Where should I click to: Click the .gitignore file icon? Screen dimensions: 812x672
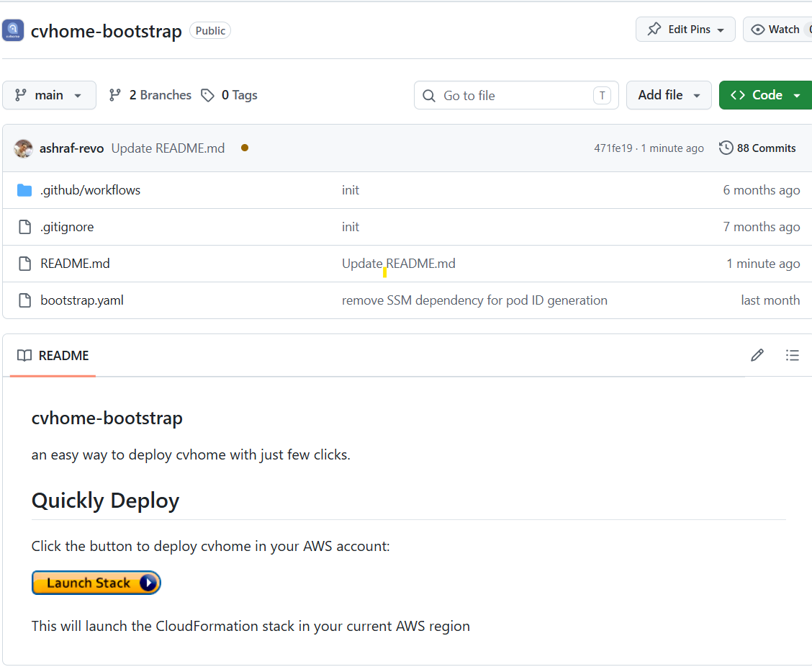pos(24,227)
